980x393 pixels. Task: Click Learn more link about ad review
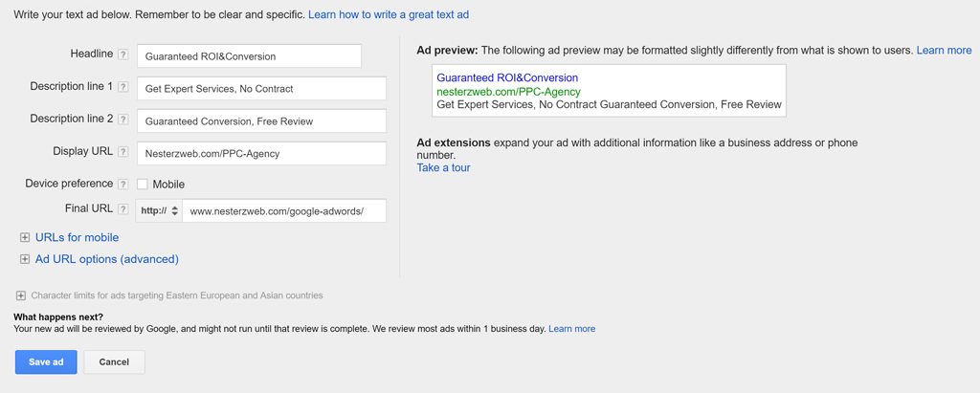point(572,329)
